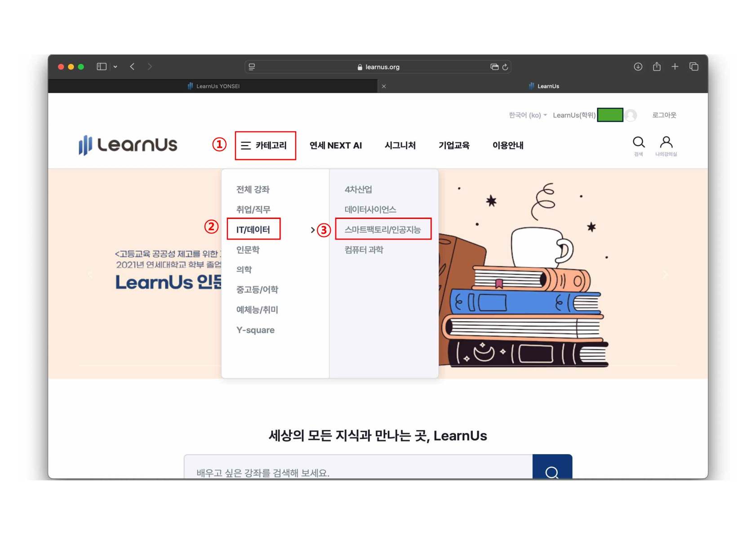This screenshot has height=535, width=756.
Task: Select 컴퓨터 과학 from the submenu
Action: tap(363, 250)
